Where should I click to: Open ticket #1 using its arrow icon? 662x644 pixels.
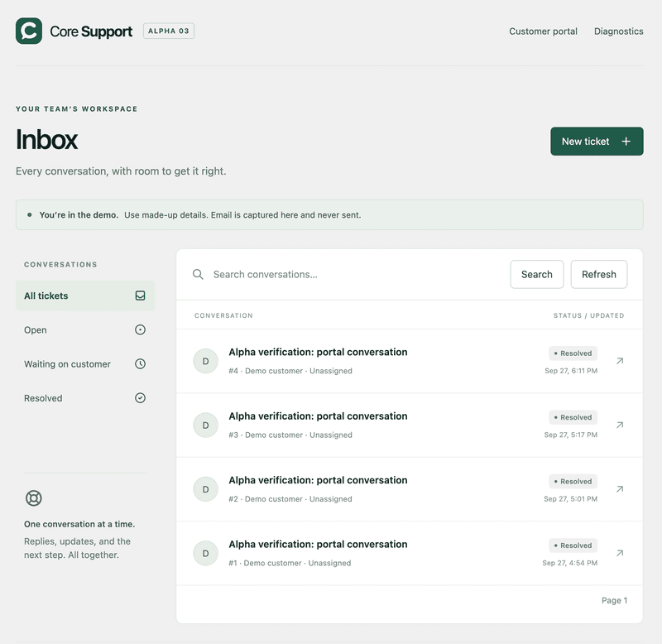click(620, 553)
